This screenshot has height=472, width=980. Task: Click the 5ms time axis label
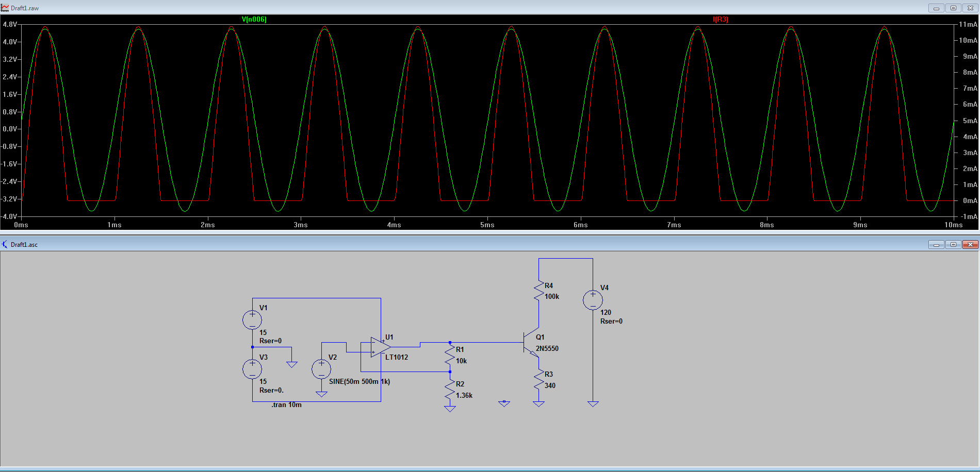(487, 225)
